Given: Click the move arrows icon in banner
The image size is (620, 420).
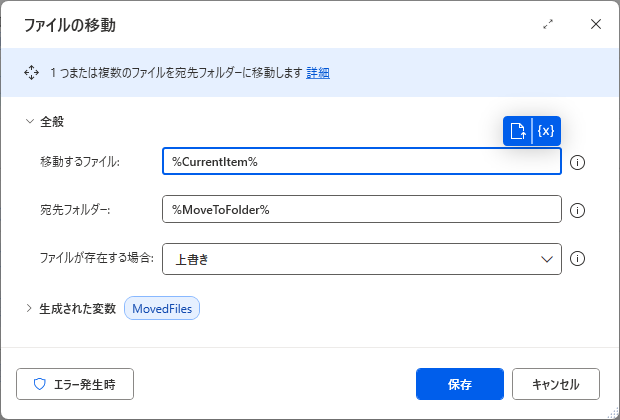Looking at the screenshot, I should [31, 73].
